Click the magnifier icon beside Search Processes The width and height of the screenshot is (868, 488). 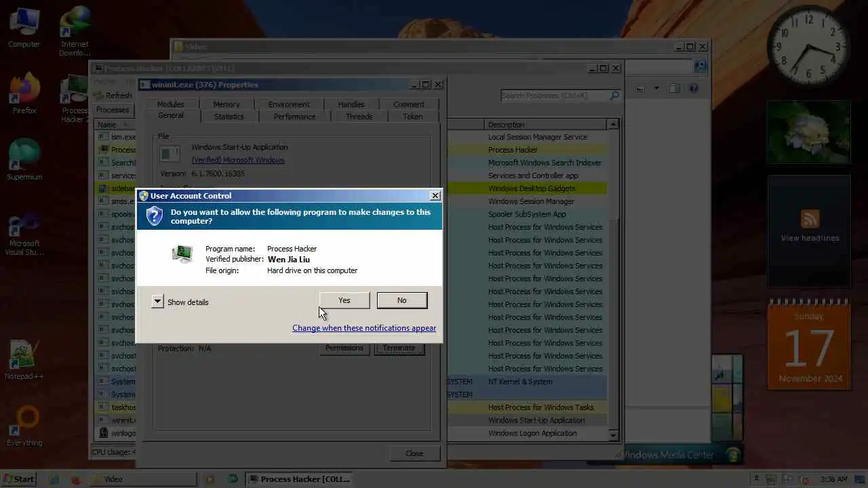tap(615, 96)
